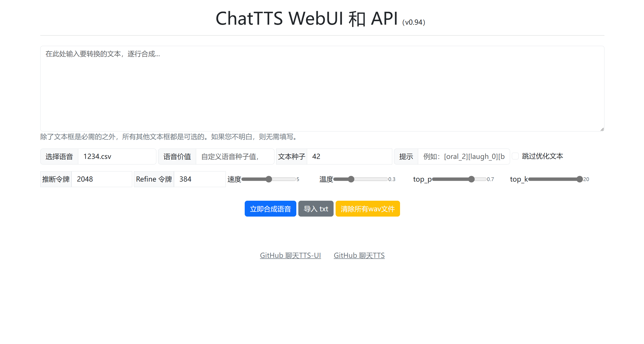Enable the 跳过优化文本 checkbox
The image size is (644, 344).
[x=515, y=156]
